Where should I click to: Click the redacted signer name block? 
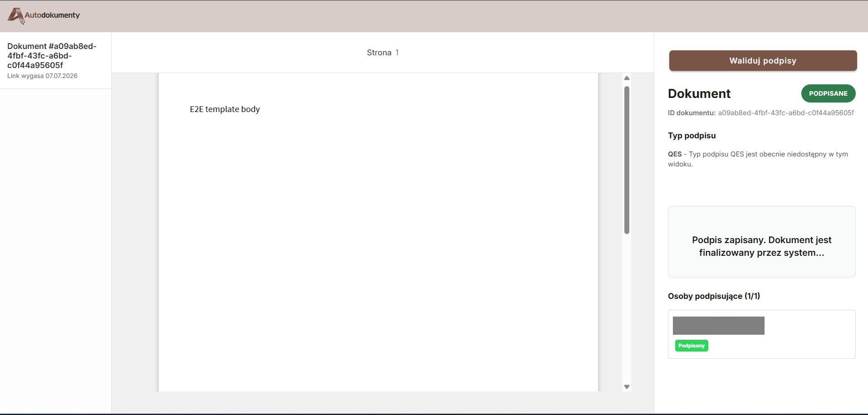[718, 326]
